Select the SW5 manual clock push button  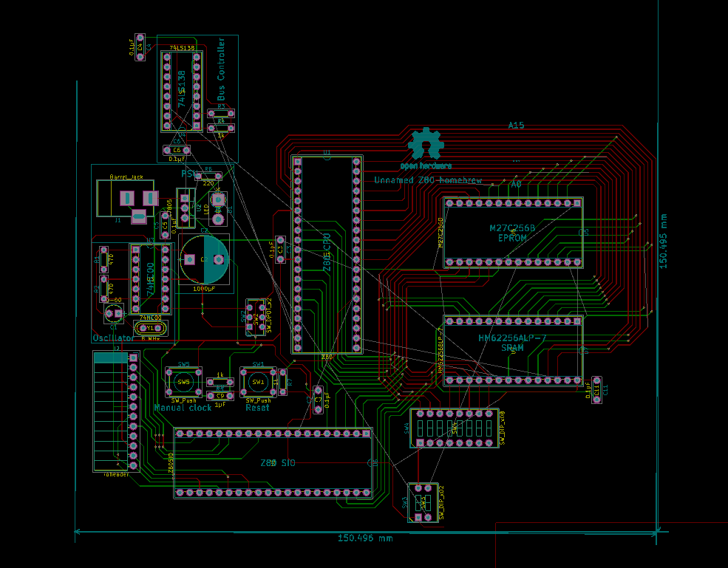point(184,382)
